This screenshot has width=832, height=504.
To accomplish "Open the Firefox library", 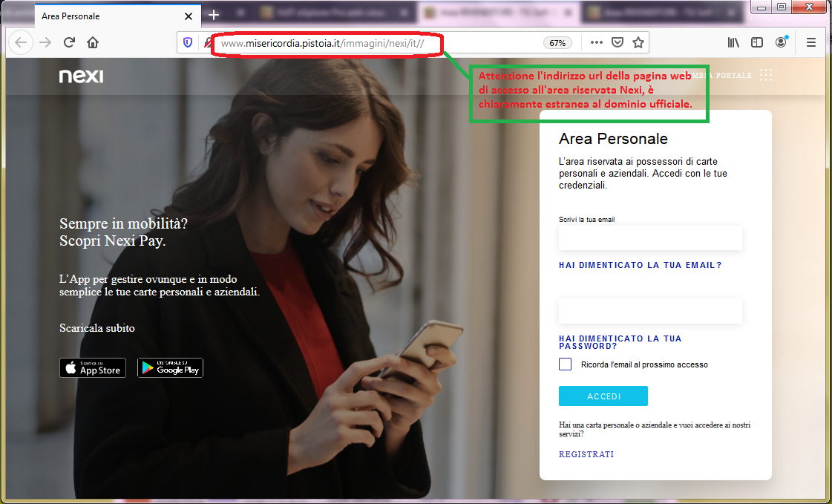I will coord(733,42).
